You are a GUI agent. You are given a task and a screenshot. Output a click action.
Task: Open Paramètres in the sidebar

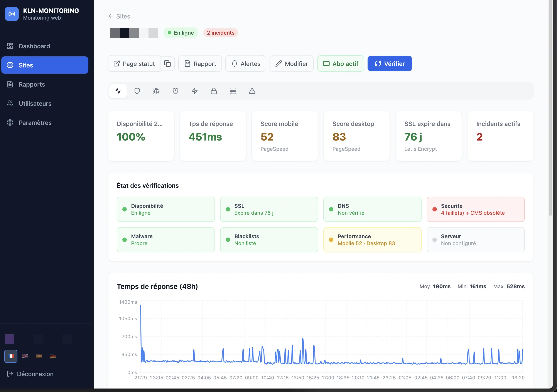45,123
